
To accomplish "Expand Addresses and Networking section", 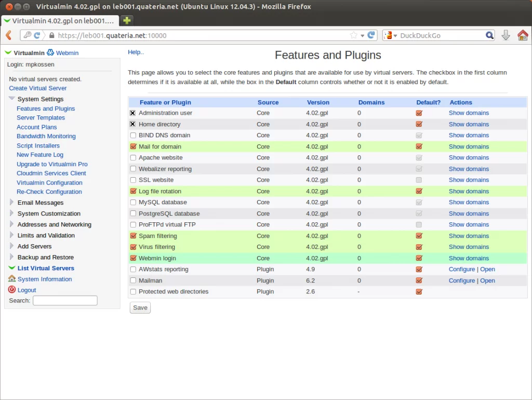I will [x=11, y=224].
